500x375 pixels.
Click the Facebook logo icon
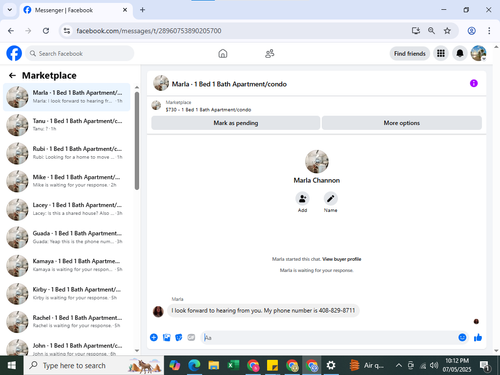click(14, 53)
